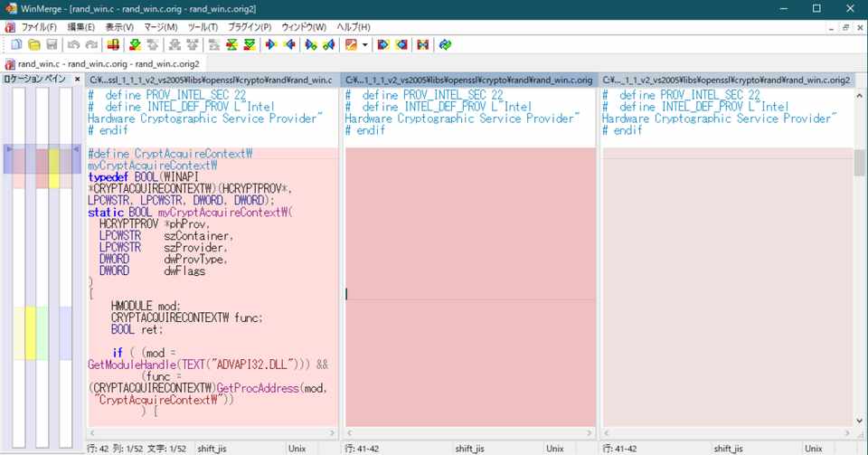Copy all differences to the right
This screenshot has height=455, width=868.
383,45
